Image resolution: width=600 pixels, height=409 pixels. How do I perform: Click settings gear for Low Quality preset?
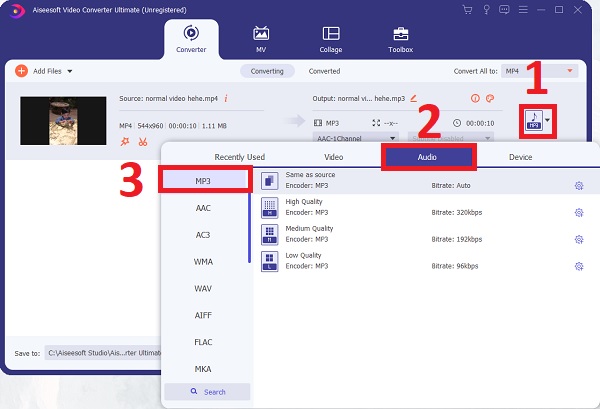point(578,267)
